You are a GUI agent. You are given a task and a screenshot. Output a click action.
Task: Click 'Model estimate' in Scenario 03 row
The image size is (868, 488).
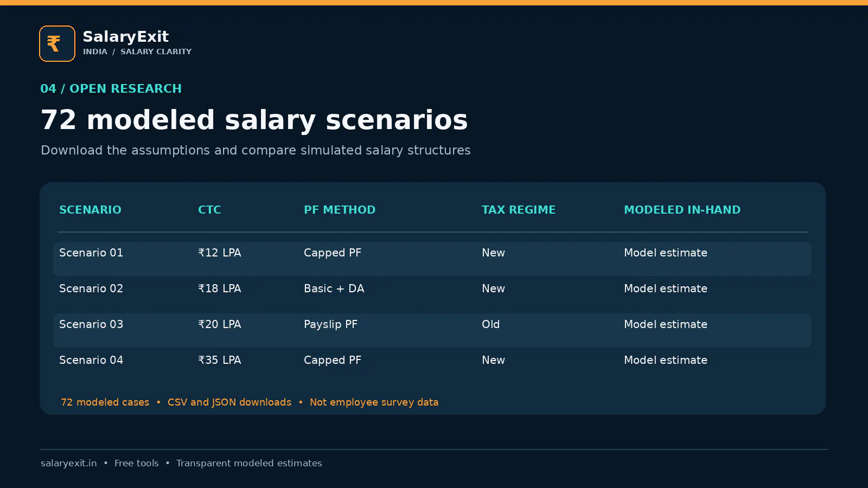click(x=666, y=324)
